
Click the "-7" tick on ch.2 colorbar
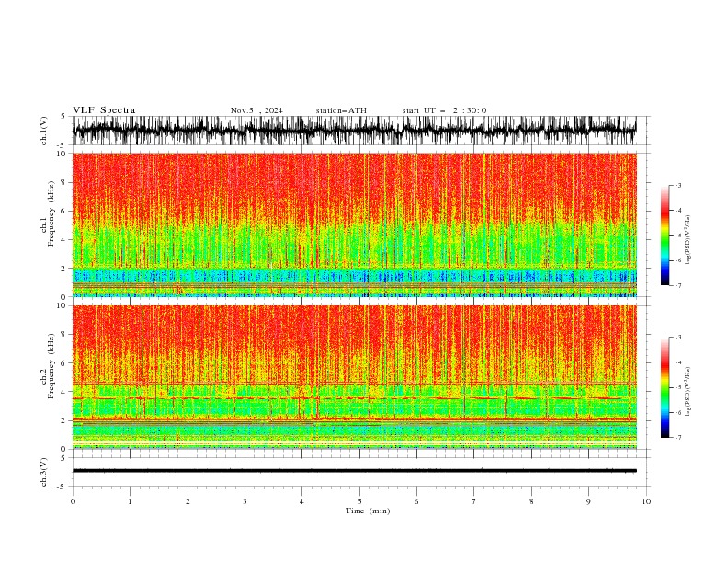point(678,437)
